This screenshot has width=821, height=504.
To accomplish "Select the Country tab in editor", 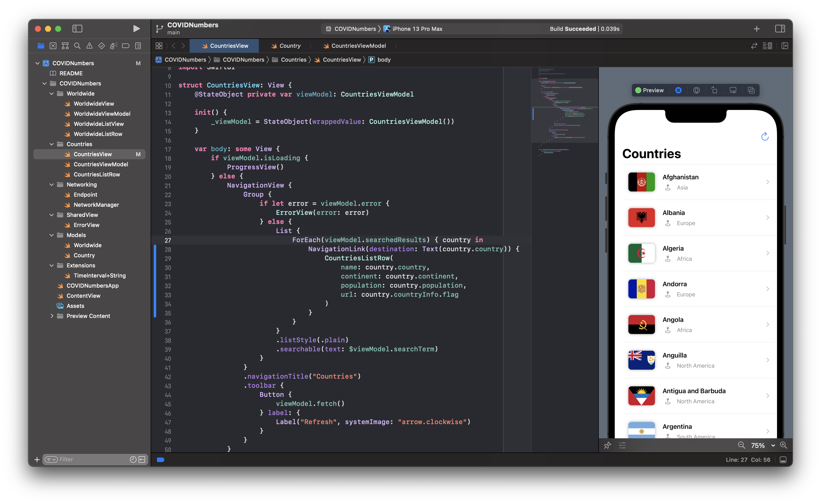I will point(290,46).
